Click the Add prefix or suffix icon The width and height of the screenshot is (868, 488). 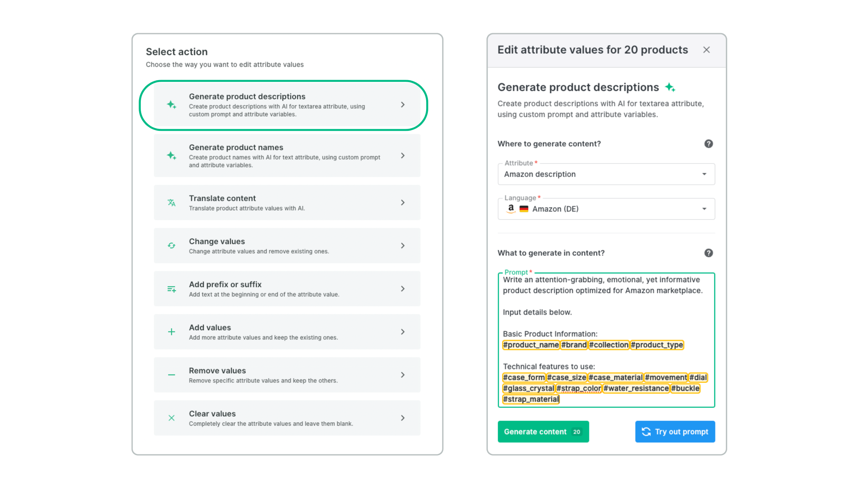click(171, 289)
